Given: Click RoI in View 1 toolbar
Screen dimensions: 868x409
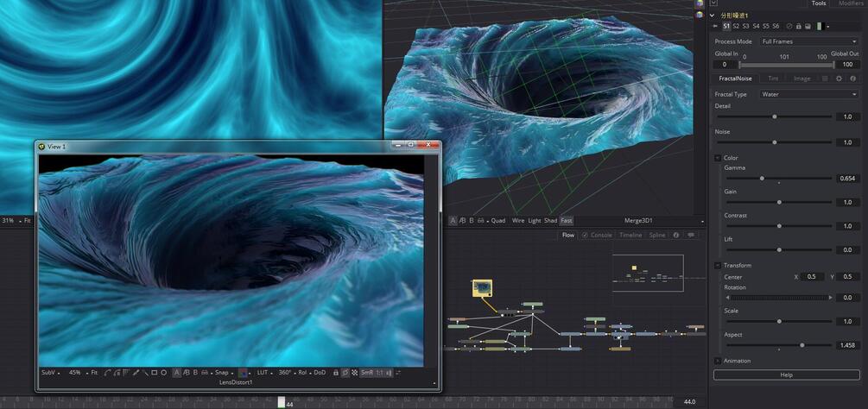Looking at the screenshot, I should pos(303,373).
